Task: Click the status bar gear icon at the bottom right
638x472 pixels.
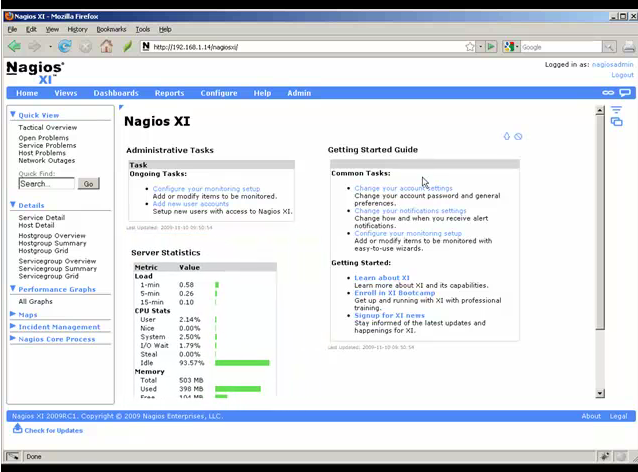Action: 605,457
